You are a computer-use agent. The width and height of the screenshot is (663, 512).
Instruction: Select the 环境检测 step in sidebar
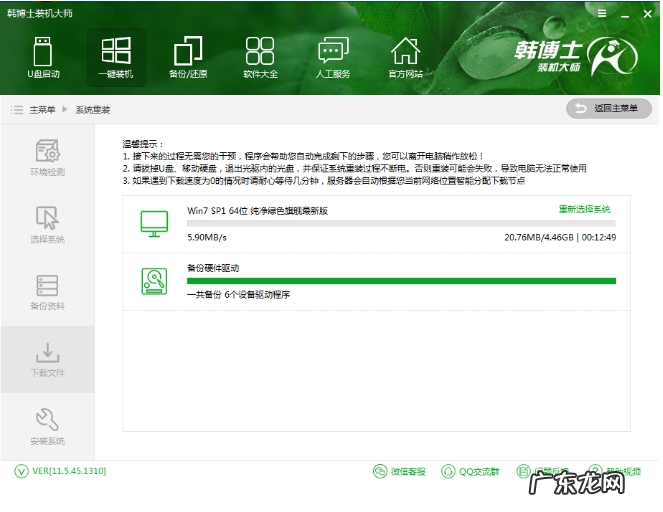coord(47,157)
